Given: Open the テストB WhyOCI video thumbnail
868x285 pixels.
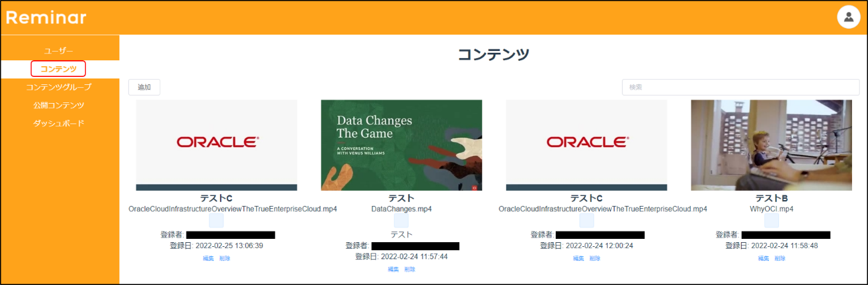Looking at the screenshot, I should coord(771,145).
